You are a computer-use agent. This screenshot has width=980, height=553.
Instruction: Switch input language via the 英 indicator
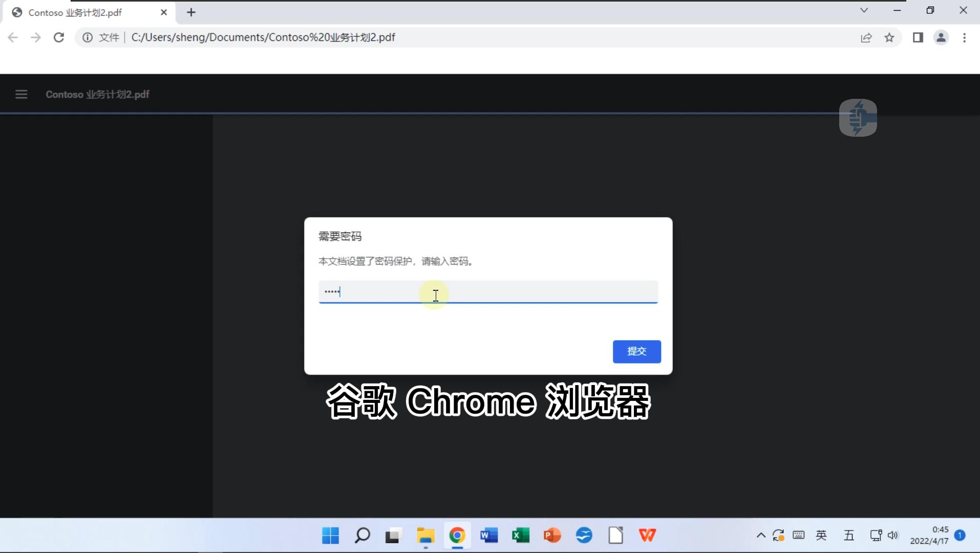click(821, 536)
